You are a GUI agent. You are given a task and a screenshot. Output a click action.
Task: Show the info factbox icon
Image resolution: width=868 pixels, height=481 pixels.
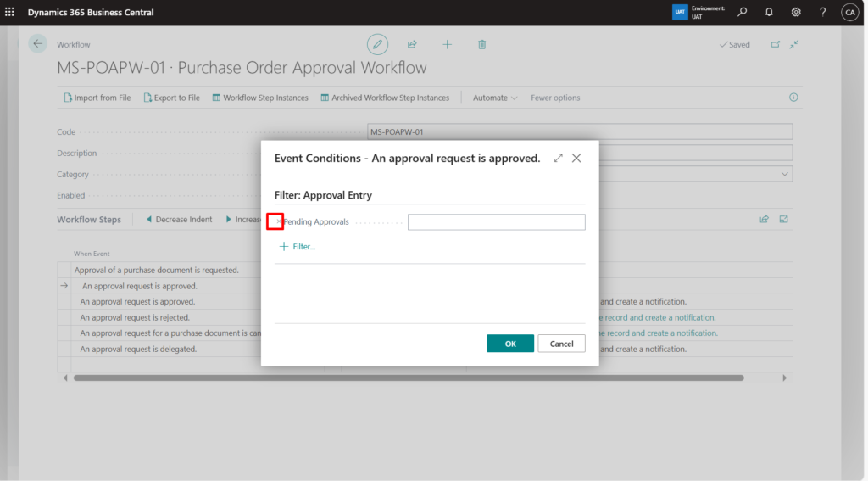coord(793,98)
